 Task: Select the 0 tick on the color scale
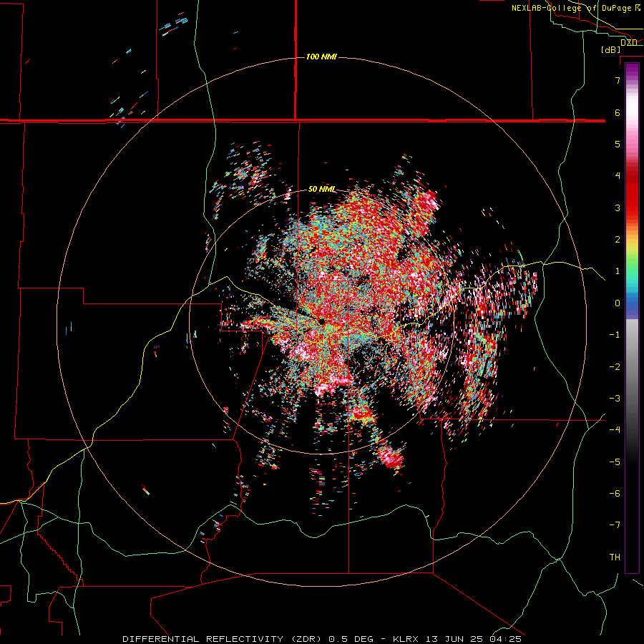pos(618,303)
